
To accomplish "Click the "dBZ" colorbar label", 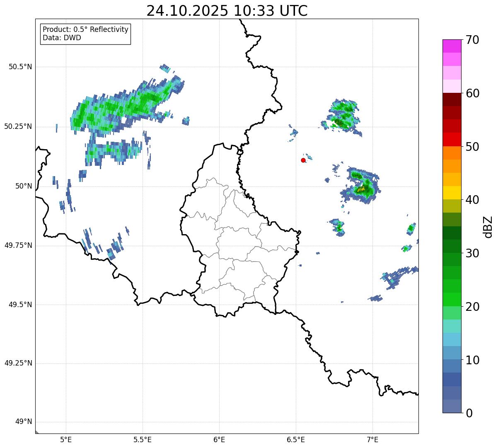I will click(488, 227).
